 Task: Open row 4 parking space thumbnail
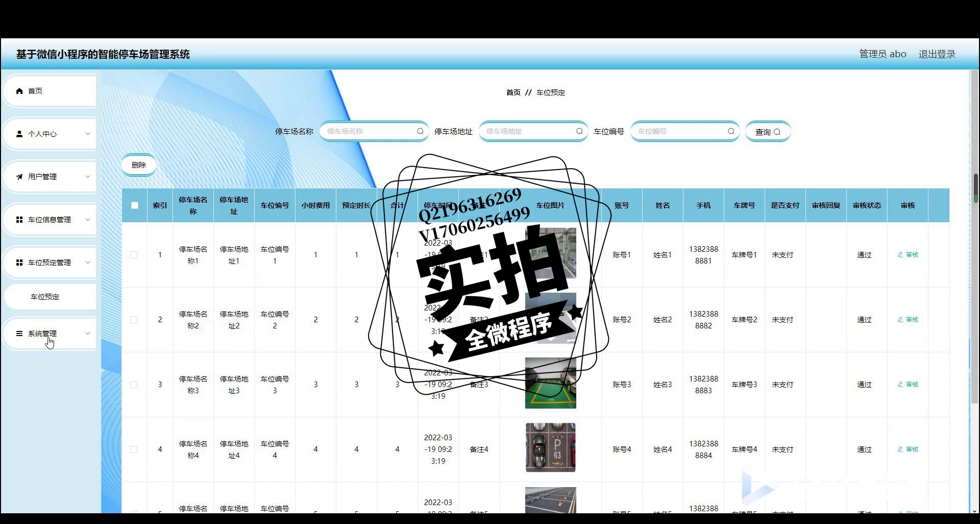[550, 447]
